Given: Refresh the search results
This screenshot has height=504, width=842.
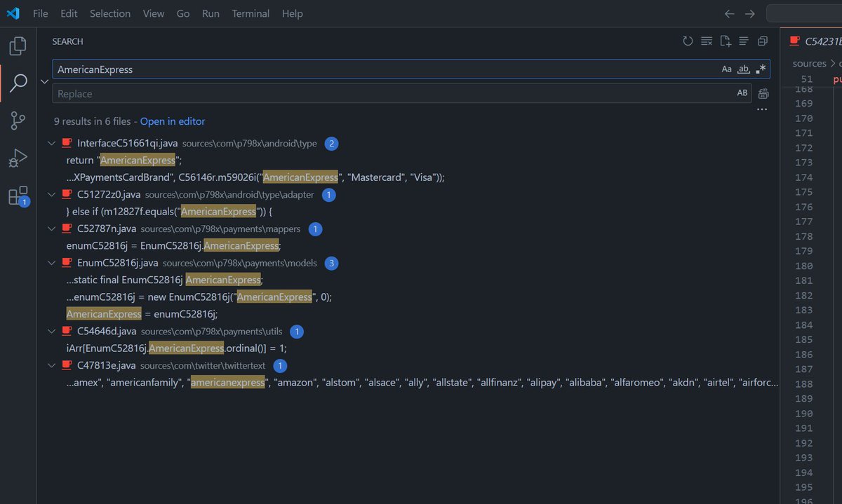Looking at the screenshot, I should pyautogui.click(x=688, y=41).
